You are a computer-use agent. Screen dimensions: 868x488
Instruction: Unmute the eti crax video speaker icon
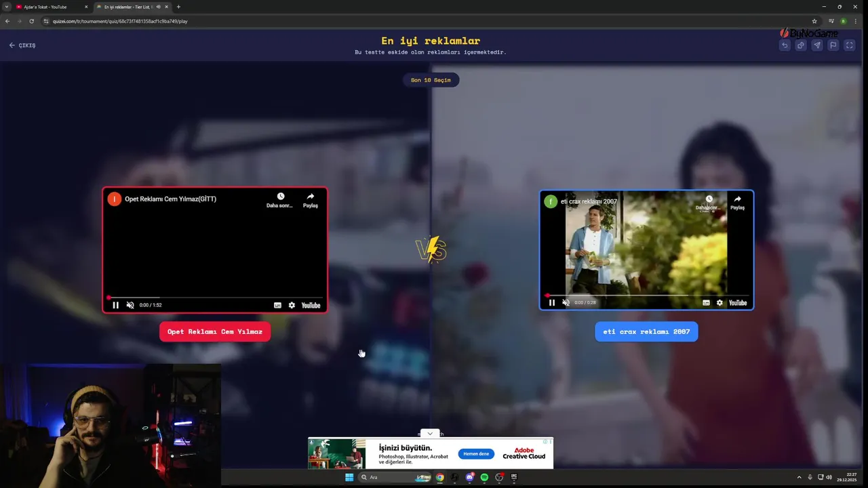tap(566, 303)
